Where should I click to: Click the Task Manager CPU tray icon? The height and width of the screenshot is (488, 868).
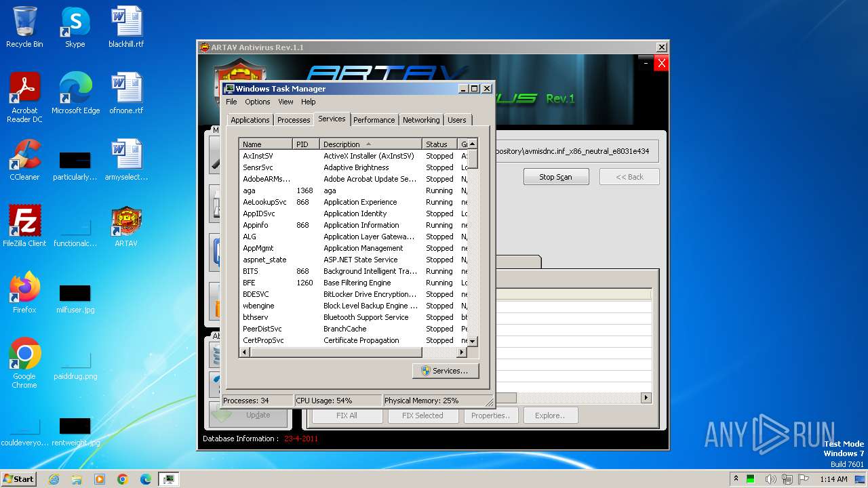[x=751, y=479]
